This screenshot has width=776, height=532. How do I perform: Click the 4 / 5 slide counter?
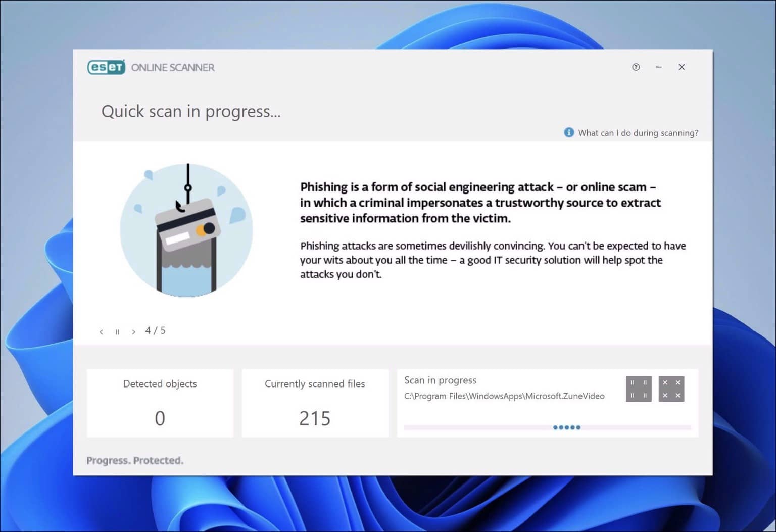(155, 330)
